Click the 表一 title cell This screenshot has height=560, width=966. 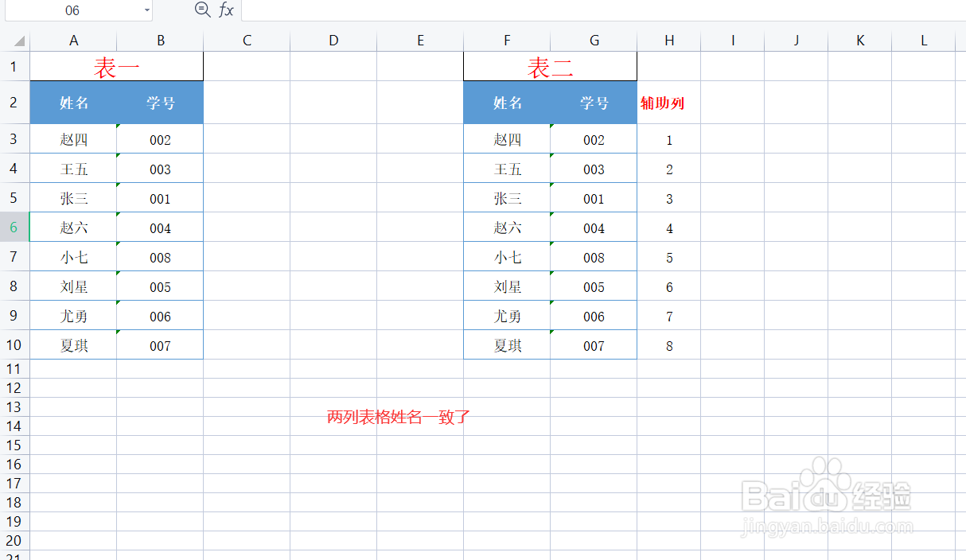click(116, 67)
